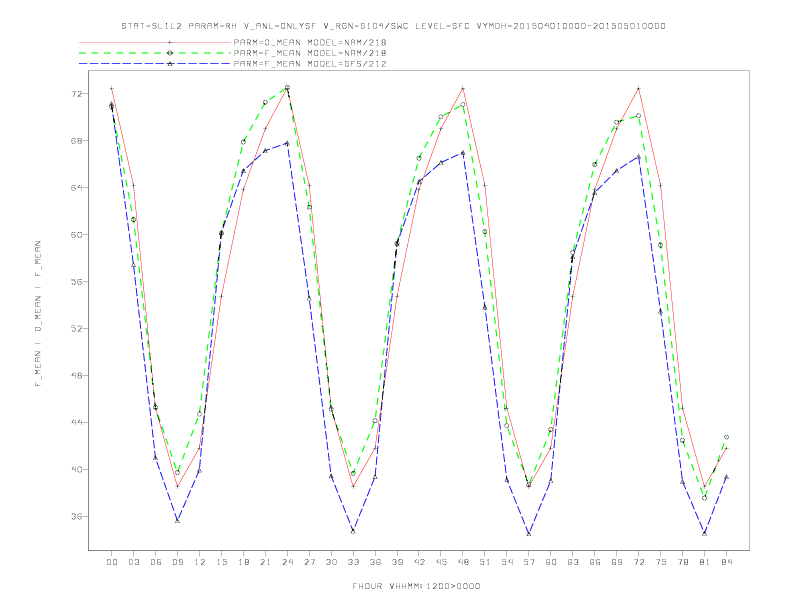Click y-axis tick label 56

point(77,282)
